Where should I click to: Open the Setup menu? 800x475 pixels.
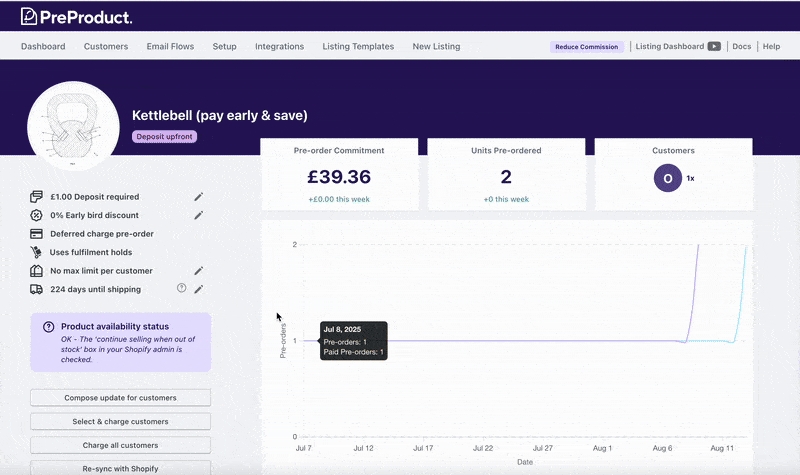pyautogui.click(x=224, y=46)
